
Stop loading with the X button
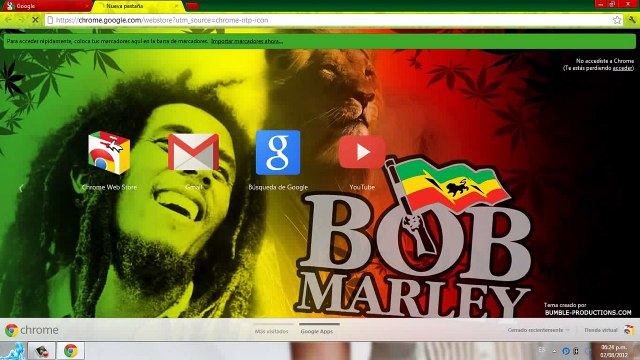(35, 20)
